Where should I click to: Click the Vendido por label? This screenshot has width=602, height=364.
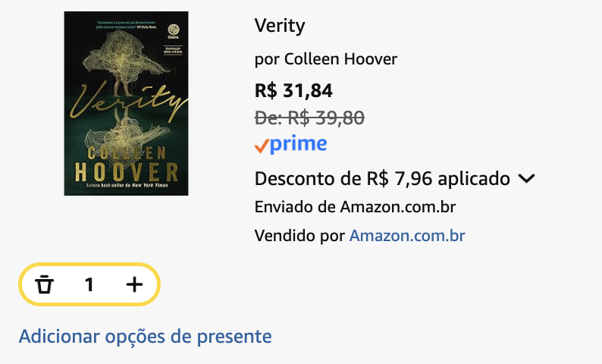[299, 235]
